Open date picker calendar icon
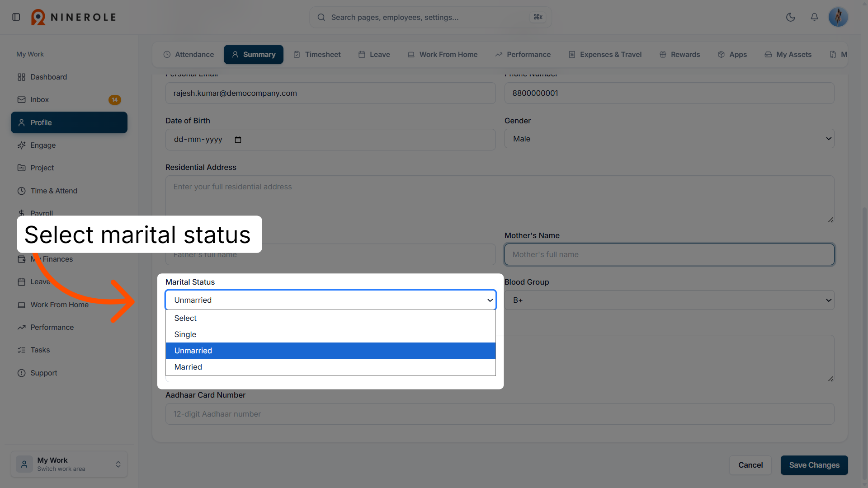The width and height of the screenshot is (868, 488). [x=238, y=140]
